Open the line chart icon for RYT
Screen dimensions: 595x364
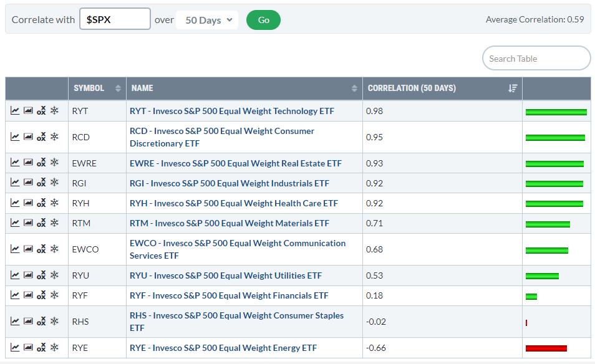coord(15,111)
